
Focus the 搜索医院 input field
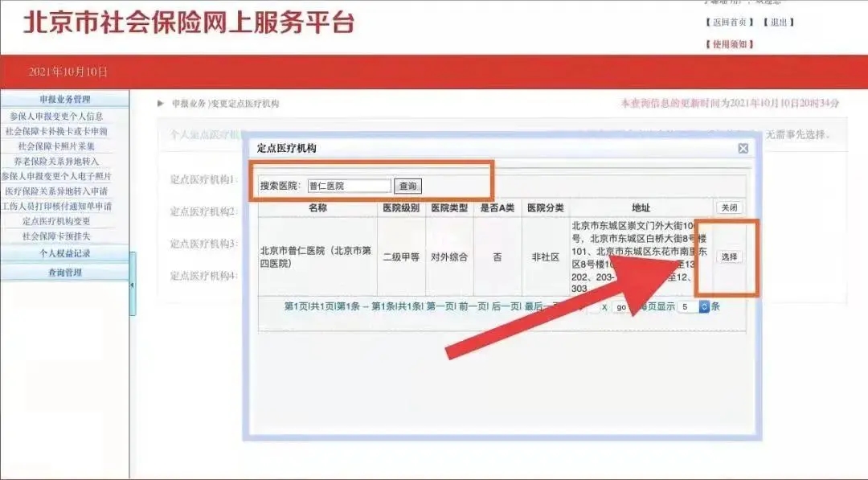pyautogui.click(x=349, y=186)
